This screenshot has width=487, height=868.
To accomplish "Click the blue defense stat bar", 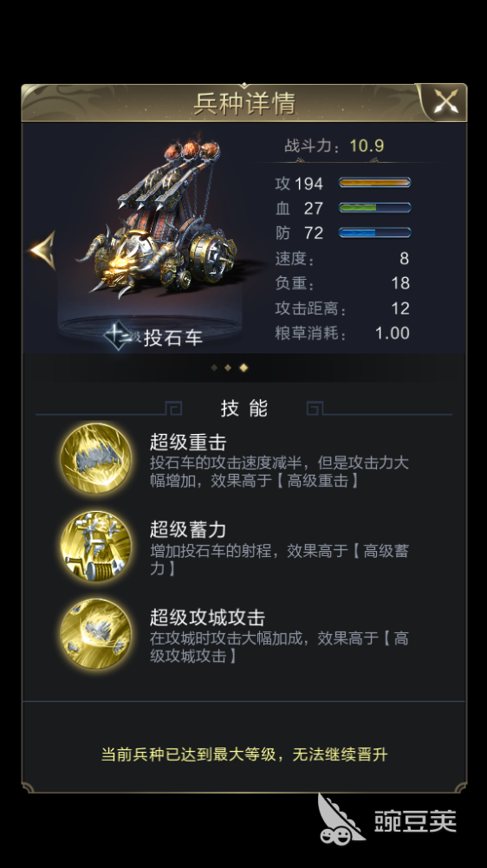I will (374, 232).
